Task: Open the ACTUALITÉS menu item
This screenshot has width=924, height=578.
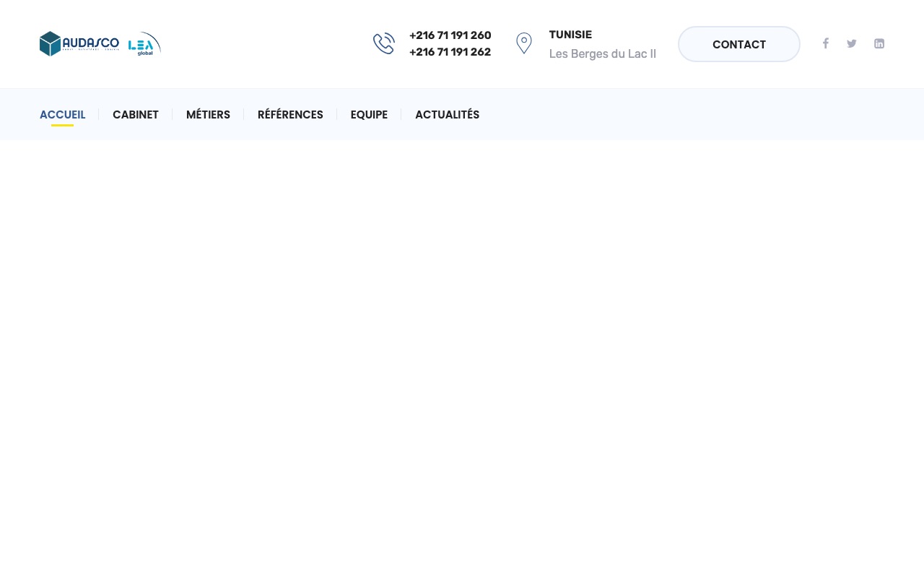Action: click(x=447, y=114)
